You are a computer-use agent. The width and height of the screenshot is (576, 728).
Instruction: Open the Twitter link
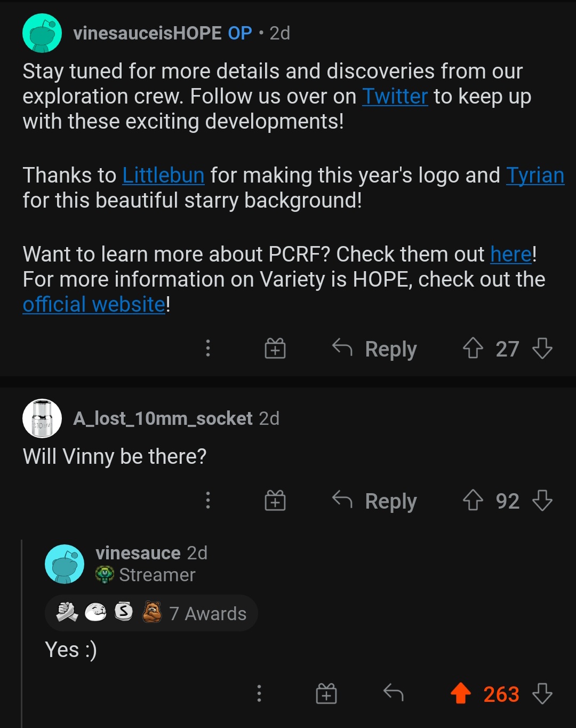coord(395,97)
